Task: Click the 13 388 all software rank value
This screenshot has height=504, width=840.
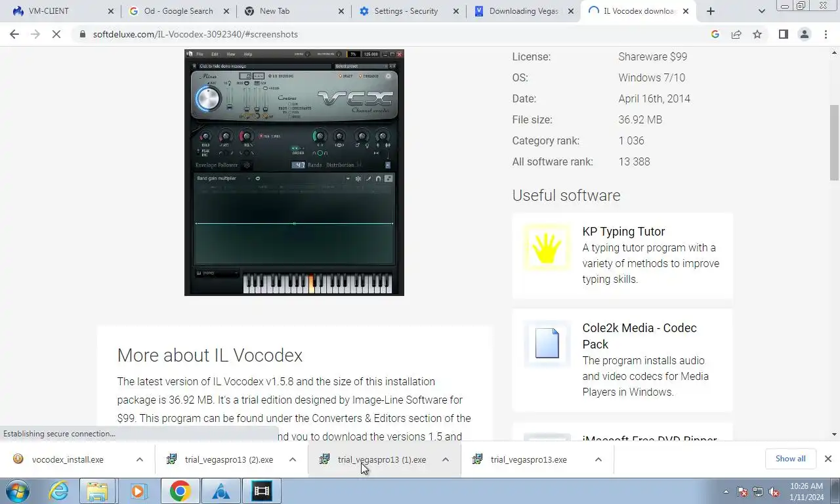Action: [x=634, y=161]
